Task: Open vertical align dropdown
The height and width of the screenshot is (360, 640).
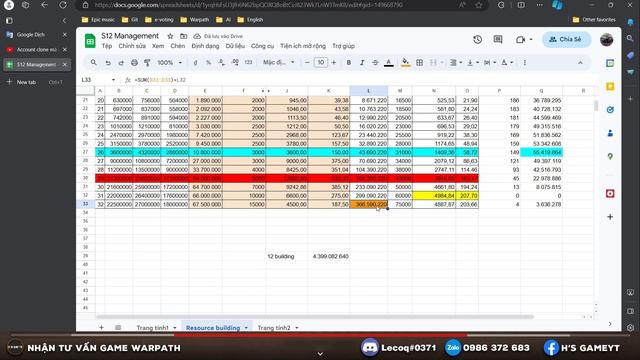Action: click(x=473, y=63)
